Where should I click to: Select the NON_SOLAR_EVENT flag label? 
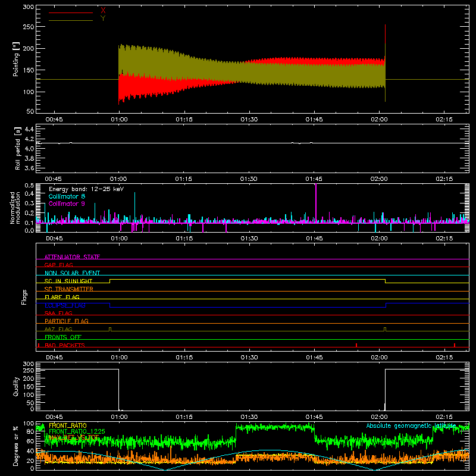click(x=72, y=273)
